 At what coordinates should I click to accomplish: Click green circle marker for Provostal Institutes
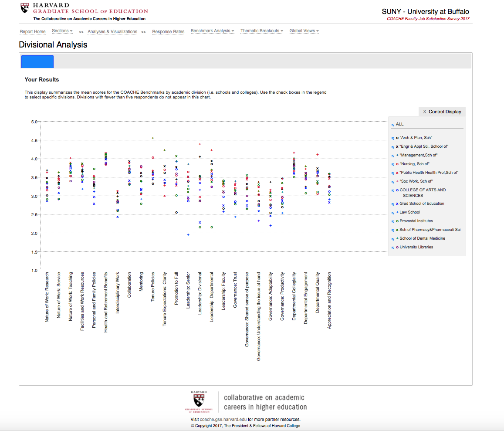pos(397,221)
